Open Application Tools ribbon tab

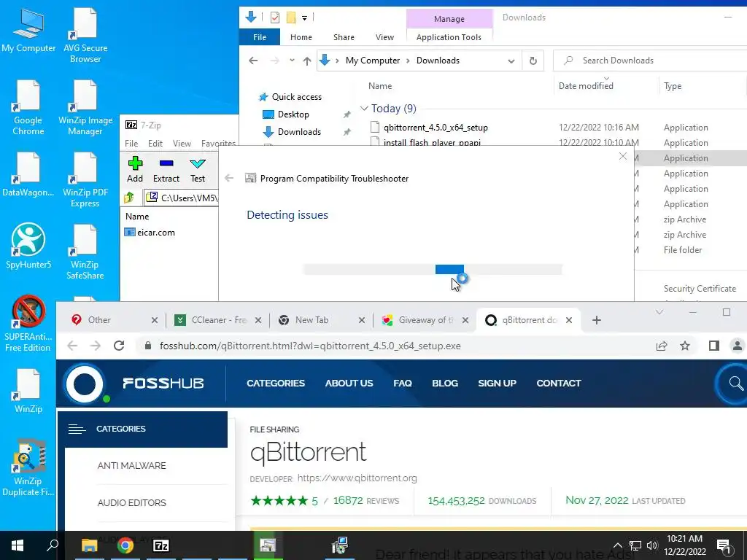[449, 37]
